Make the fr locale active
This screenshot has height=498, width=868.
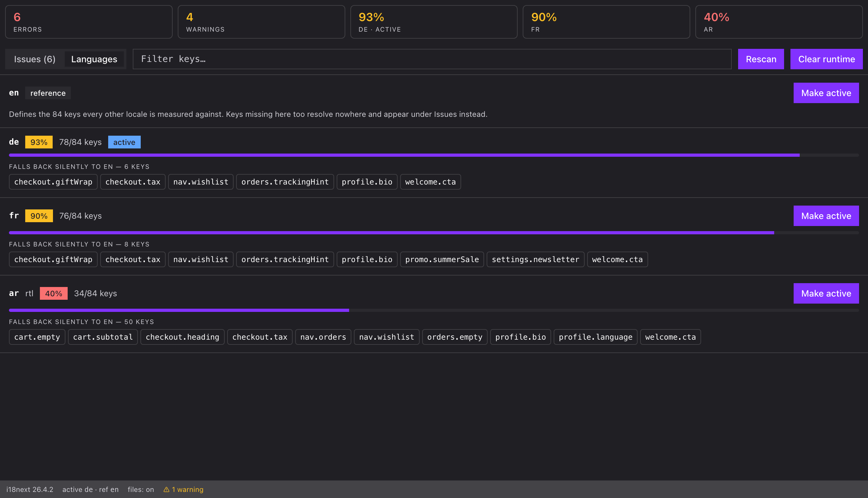pyautogui.click(x=826, y=216)
